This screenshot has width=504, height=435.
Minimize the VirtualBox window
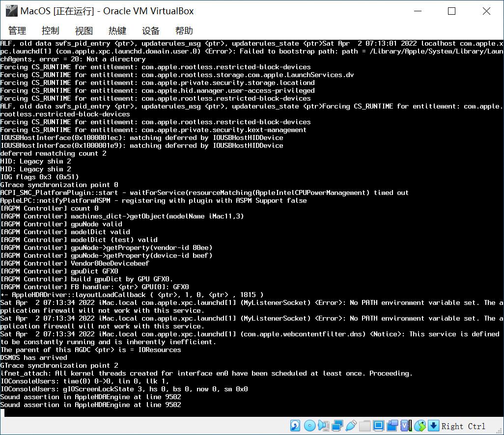pyautogui.click(x=418, y=11)
